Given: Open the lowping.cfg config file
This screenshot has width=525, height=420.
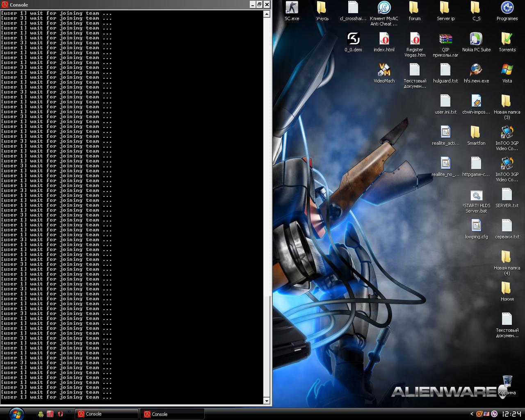Looking at the screenshot, I should pos(476,229).
